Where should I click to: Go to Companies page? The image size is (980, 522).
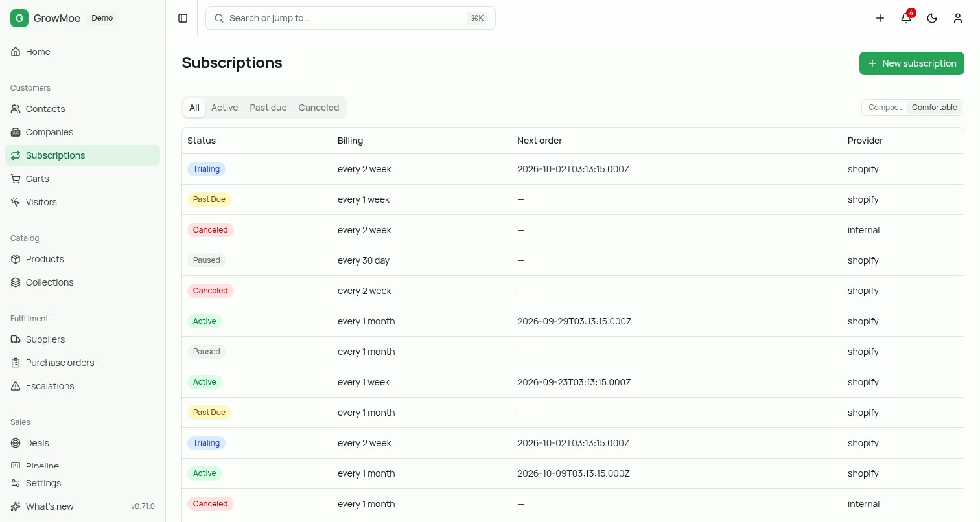pyautogui.click(x=82, y=132)
